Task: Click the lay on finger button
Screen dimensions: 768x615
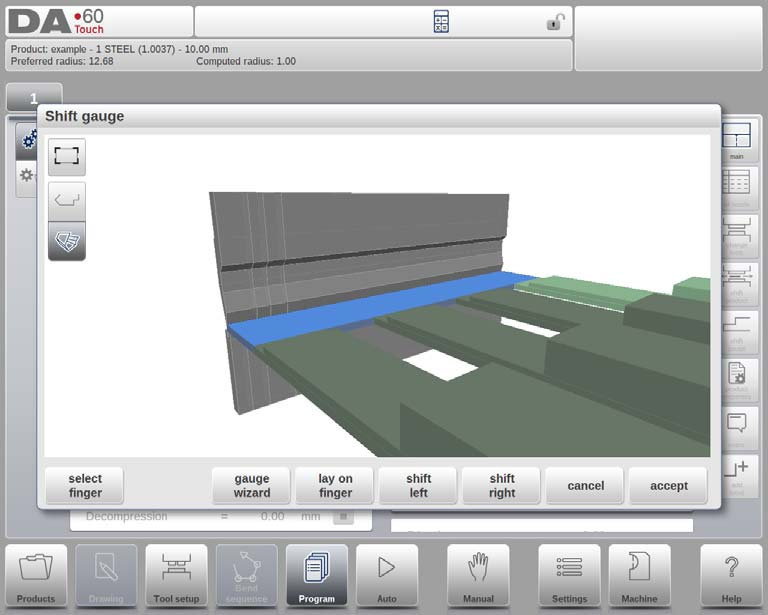Action: click(335, 485)
